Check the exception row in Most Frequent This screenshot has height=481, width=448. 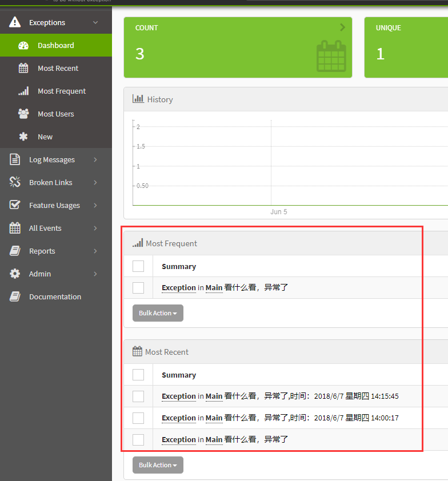tap(138, 288)
